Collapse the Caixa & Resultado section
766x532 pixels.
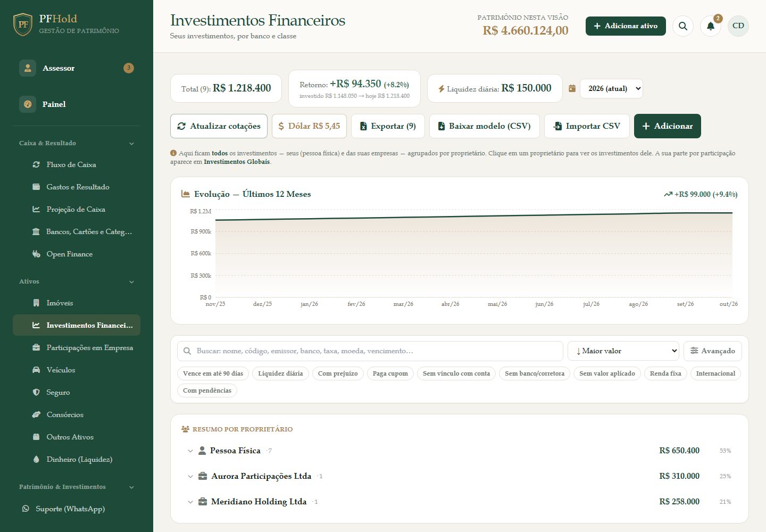tap(77, 143)
